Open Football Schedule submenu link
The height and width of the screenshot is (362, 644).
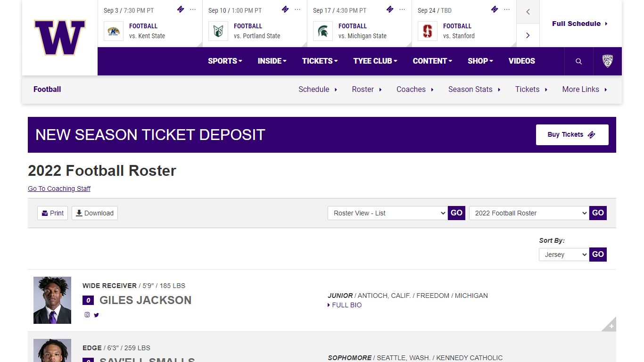[318, 89]
